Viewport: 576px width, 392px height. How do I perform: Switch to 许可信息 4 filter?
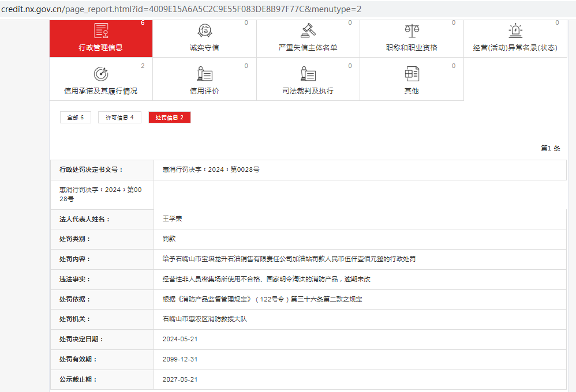pyautogui.click(x=119, y=118)
